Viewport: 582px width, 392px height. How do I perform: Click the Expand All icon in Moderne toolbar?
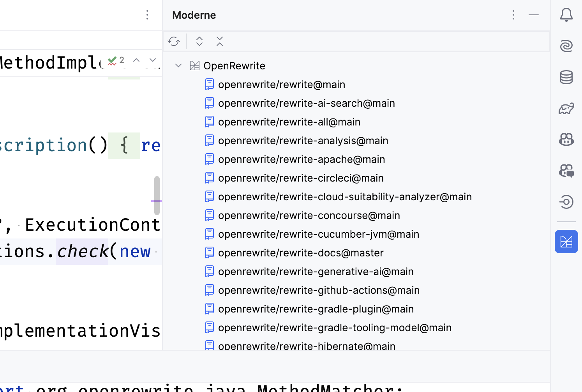pyautogui.click(x=199, y=41)
